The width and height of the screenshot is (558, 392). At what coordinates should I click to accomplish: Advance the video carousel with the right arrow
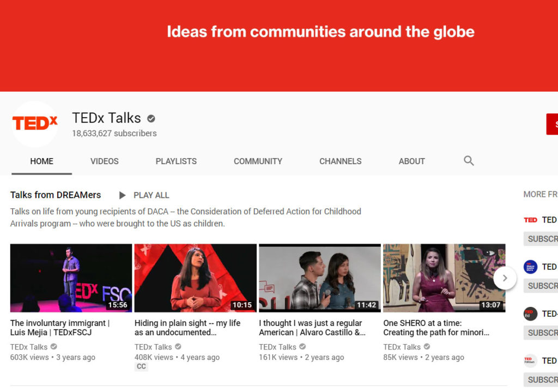tap(505, 278)
